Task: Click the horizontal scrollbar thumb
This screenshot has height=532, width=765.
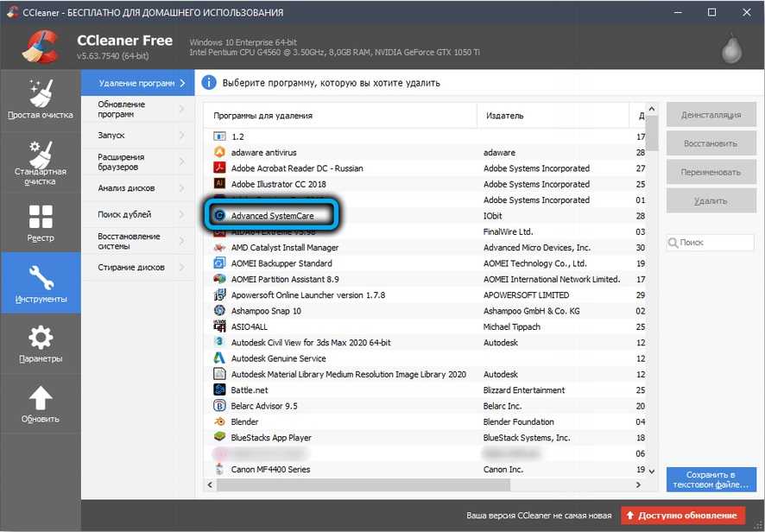Action: coord(364,484)
